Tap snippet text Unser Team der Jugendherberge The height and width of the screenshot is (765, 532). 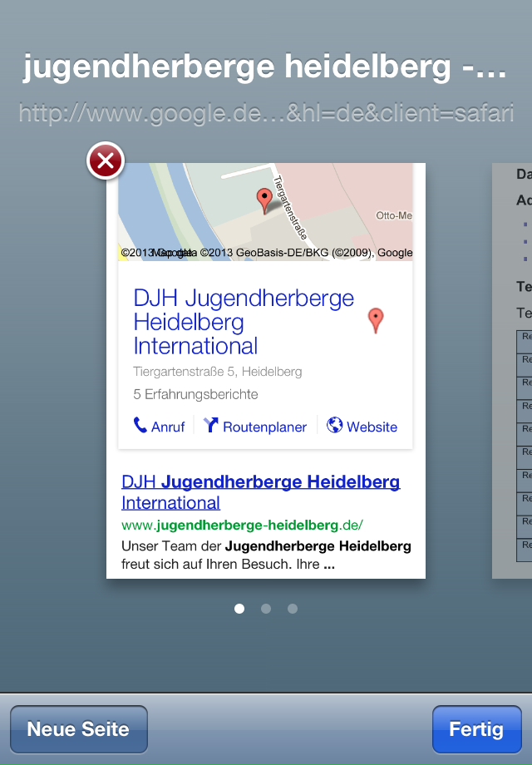266,555
